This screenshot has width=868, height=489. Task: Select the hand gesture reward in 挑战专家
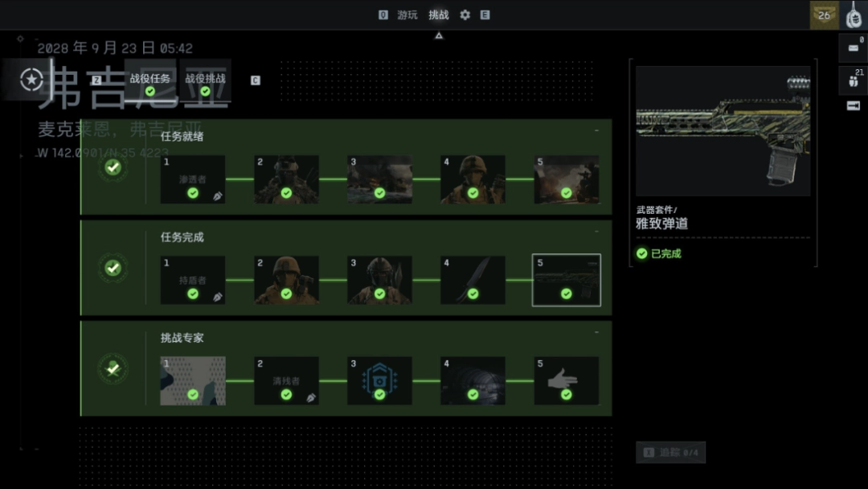pyautogui.click(x=566, y=381)
